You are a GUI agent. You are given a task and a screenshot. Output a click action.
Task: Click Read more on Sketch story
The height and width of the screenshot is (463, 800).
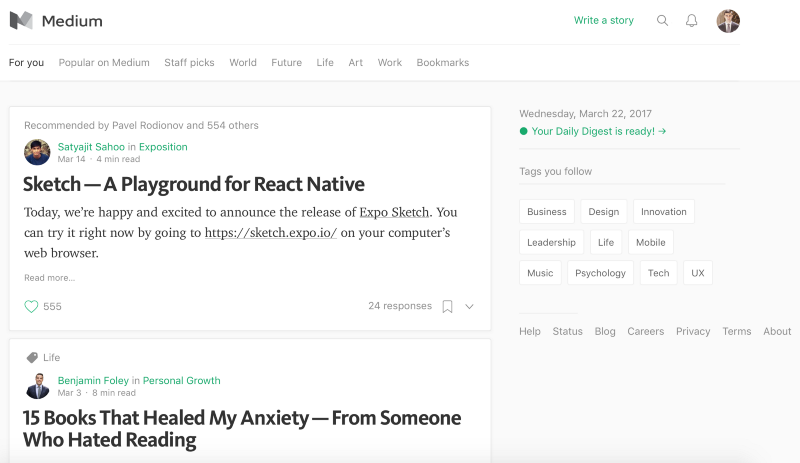coord(49,277)
